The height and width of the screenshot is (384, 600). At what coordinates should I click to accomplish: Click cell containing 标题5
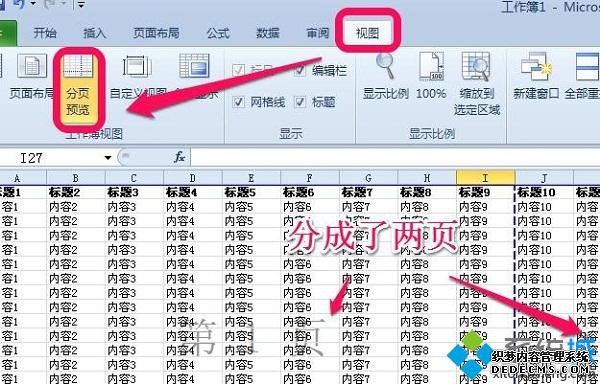point(251,192)
